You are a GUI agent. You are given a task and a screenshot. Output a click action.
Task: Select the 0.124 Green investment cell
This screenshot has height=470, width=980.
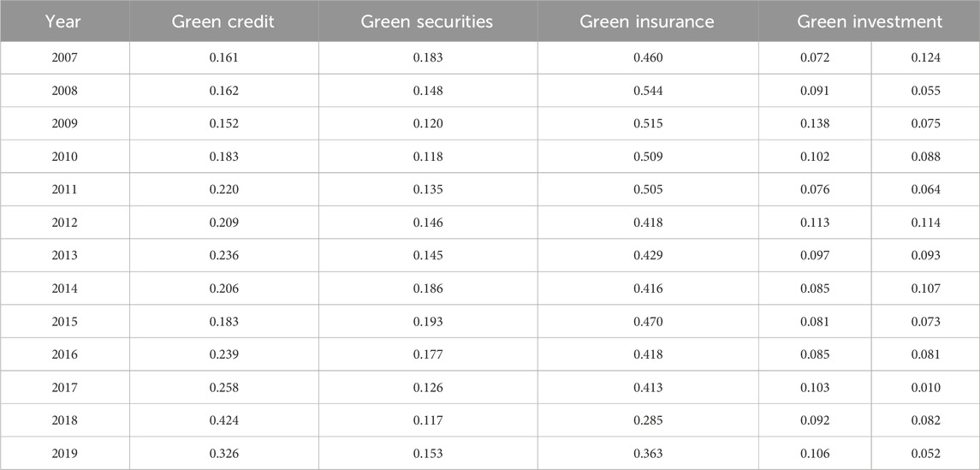click(925, 58)
